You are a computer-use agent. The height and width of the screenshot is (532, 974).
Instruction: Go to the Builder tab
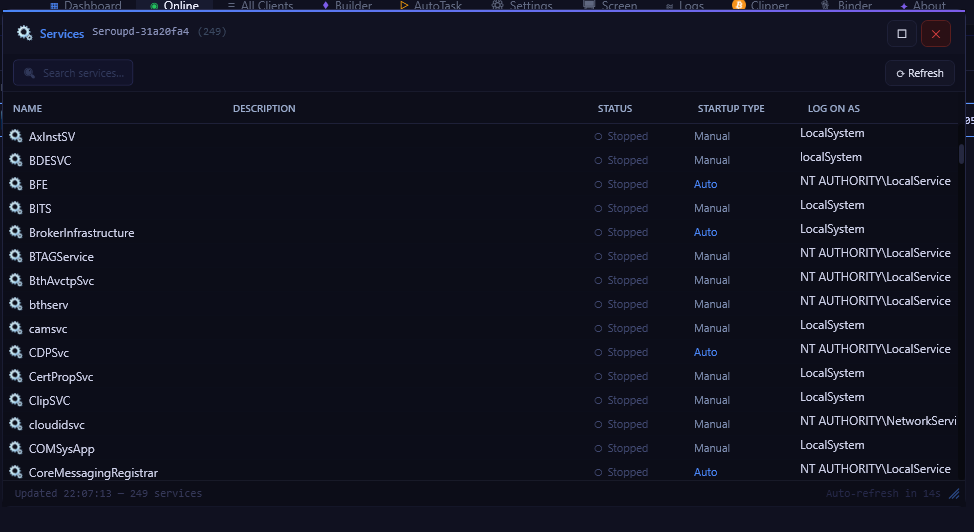pos(347,6)
